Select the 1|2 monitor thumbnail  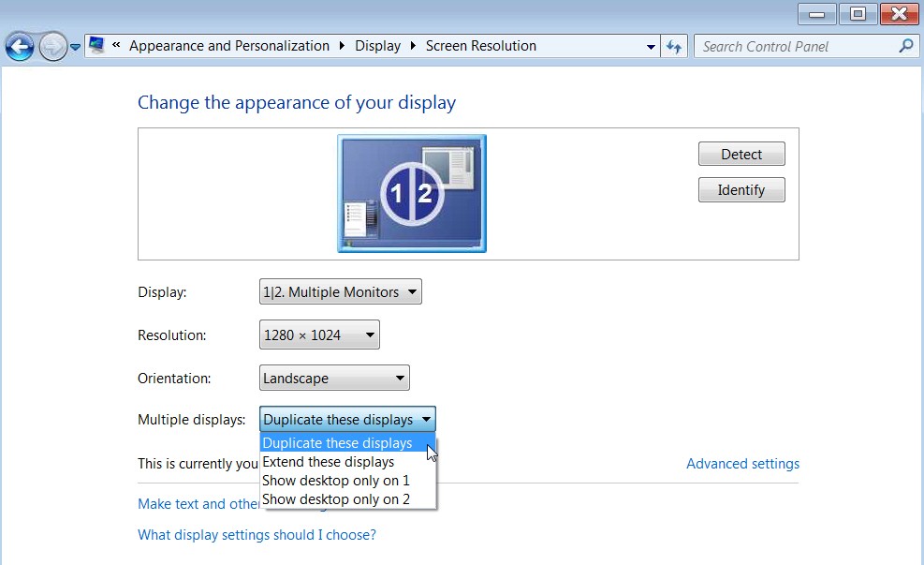tap(412, 193)
